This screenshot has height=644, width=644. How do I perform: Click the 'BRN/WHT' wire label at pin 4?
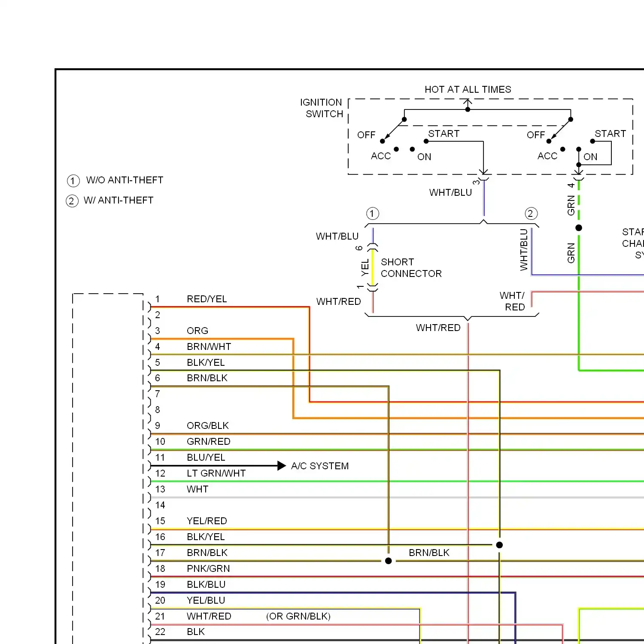[x=209, y=346]
